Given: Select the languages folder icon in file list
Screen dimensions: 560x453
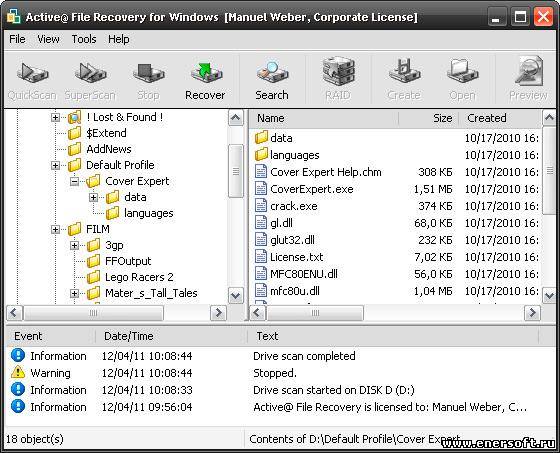Looking at the screenshot, I should tap(261, 154).
